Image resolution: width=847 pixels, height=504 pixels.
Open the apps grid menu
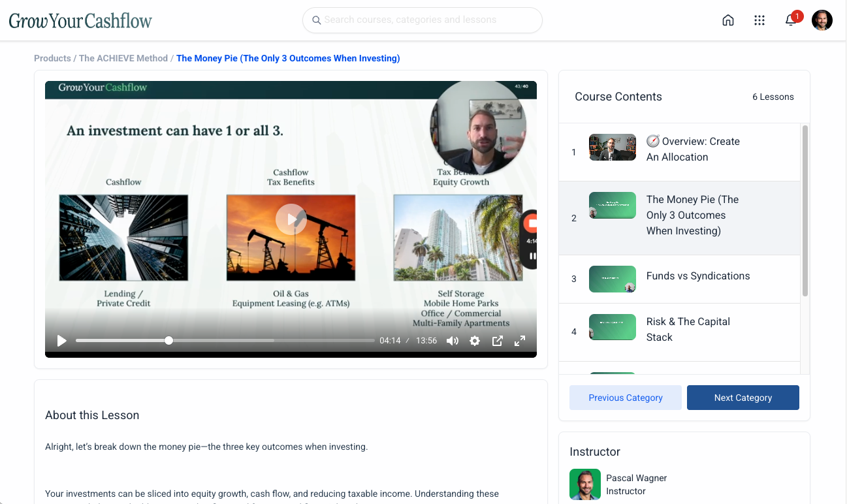[x=759, y=20]
